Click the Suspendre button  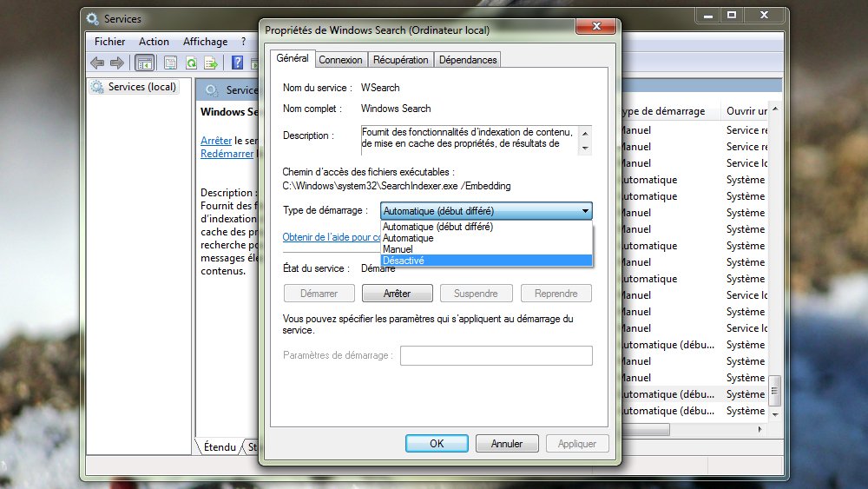tap(476, 294)
